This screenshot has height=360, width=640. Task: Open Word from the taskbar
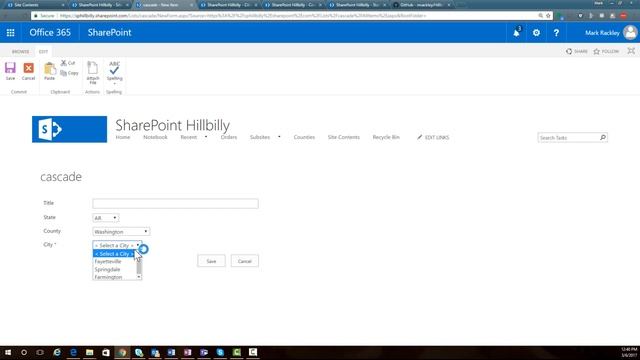171,352
